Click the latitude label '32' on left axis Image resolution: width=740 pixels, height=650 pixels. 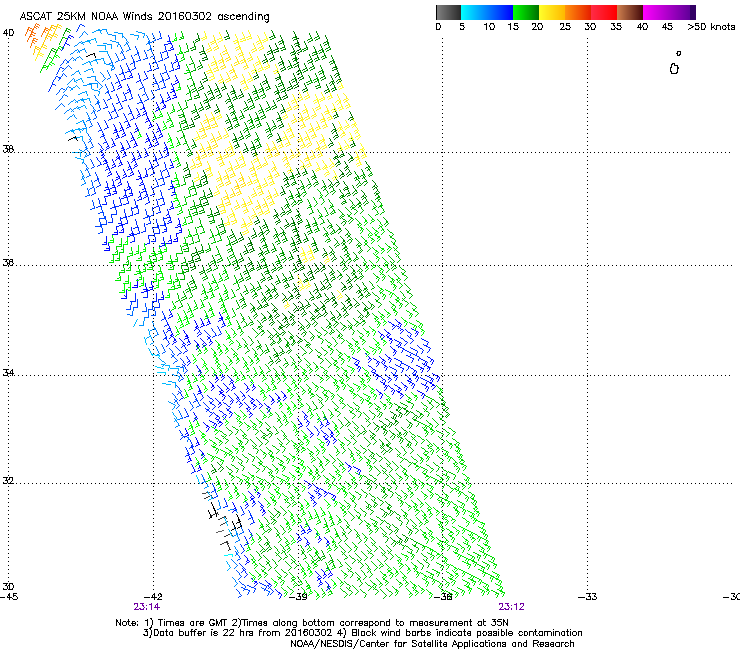click(x=8, y=481)
